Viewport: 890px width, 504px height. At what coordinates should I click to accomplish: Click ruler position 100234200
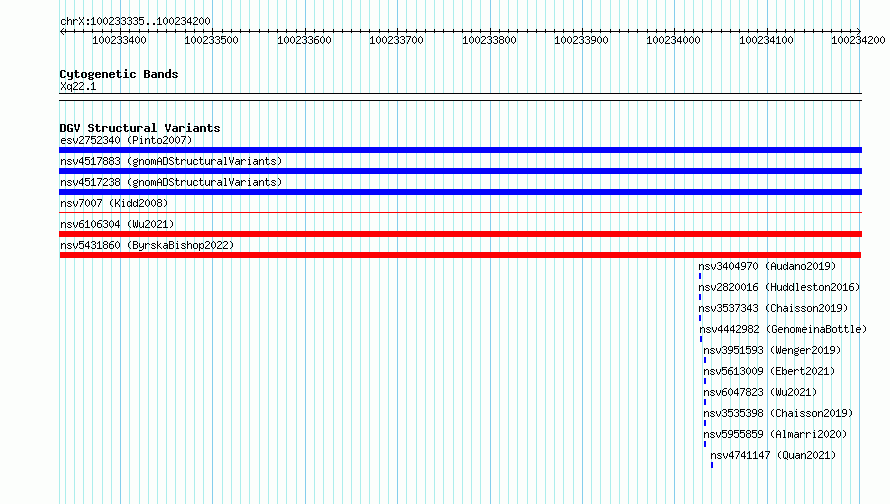tap(858, 40)
